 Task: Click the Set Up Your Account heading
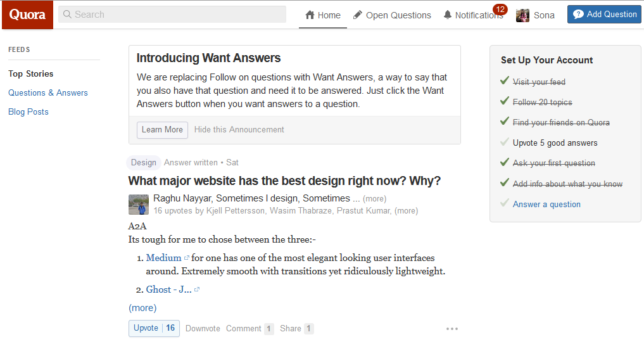click(x=546, y=60)
